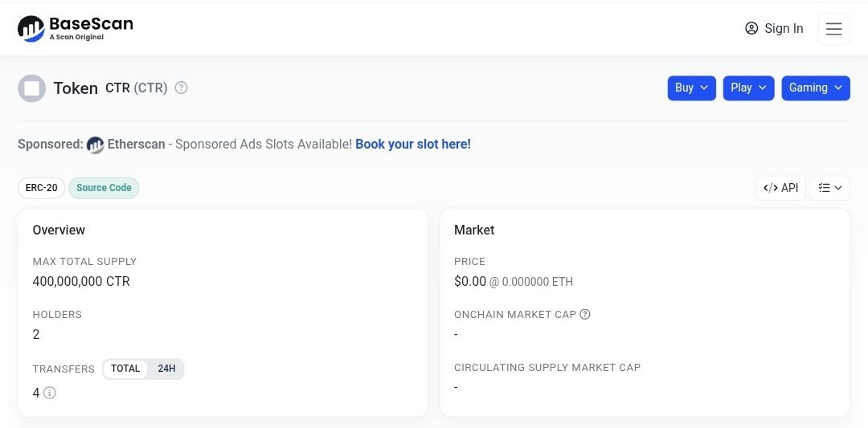Click the CTR token placeholder image
This screenshot has width=868, height=428.
click(x=32, y=88)
